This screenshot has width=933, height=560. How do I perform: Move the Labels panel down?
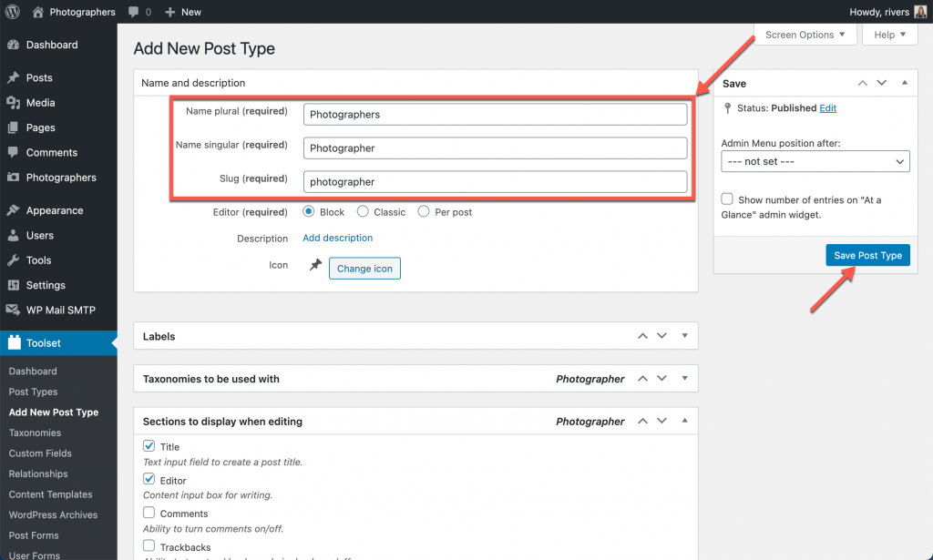click(661, 336)
